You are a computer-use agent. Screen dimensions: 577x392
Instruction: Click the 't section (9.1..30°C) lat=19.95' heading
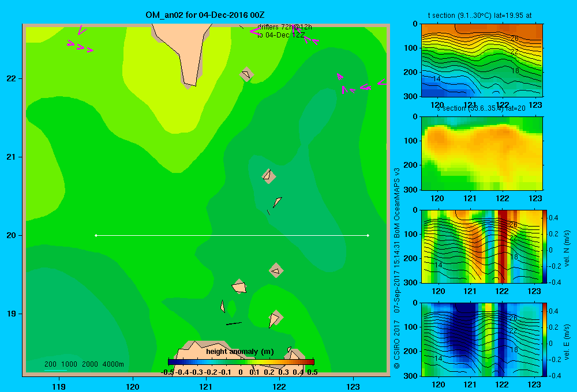click(479, 16)
